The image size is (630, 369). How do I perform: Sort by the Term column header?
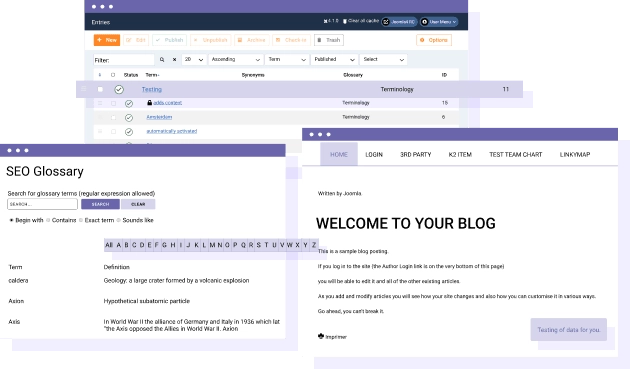152,75
